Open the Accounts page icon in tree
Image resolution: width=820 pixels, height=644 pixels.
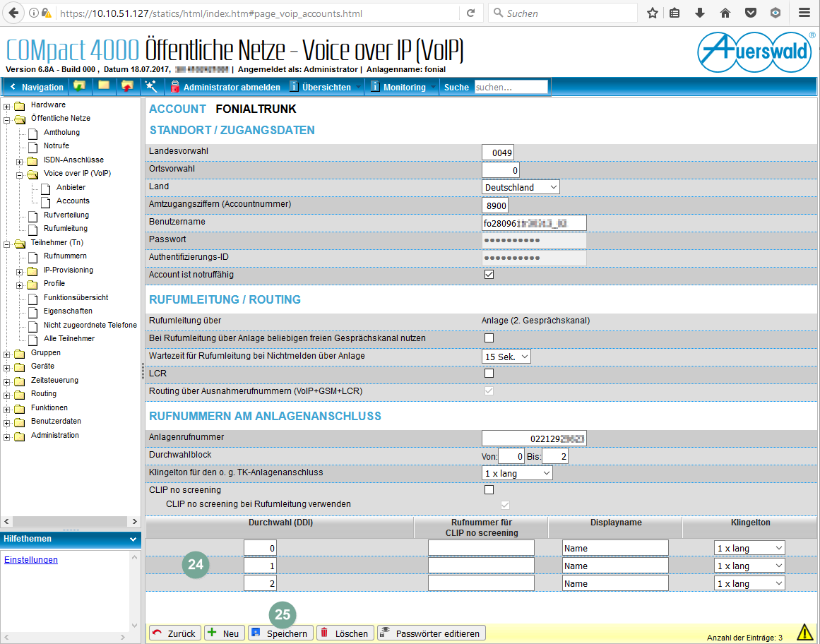click(x=45, y=201)
